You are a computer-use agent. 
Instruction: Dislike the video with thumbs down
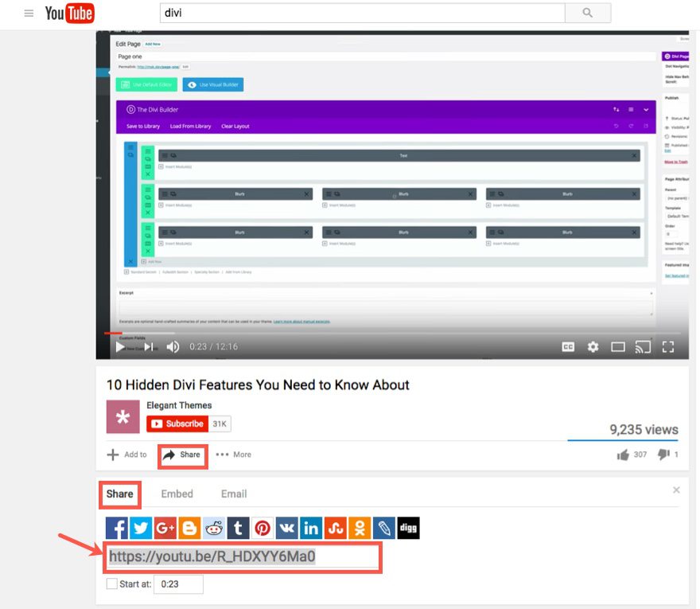point(664,454)
